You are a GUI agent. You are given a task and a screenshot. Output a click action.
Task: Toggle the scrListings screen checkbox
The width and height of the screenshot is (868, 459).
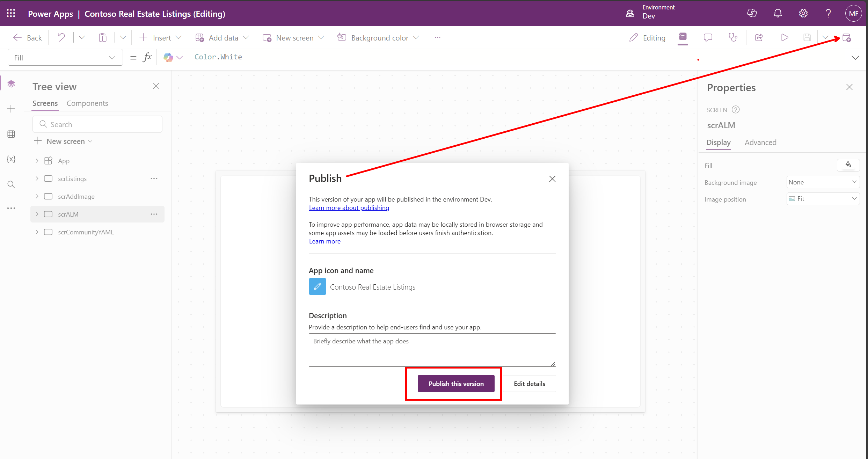(48, 178)
